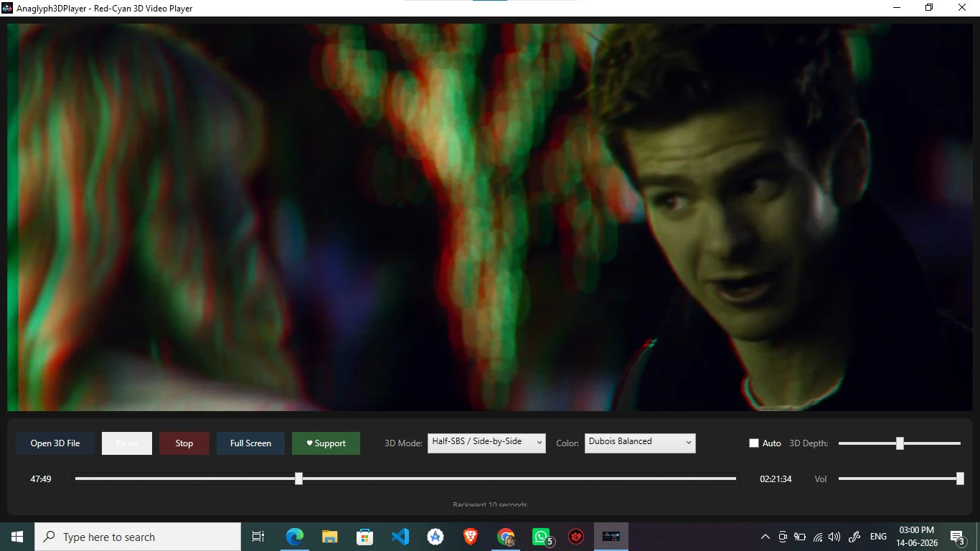The width and height of the screenshot is (980, 551).
Task: Click the Open 3D File button
Action: click(55, 443)
